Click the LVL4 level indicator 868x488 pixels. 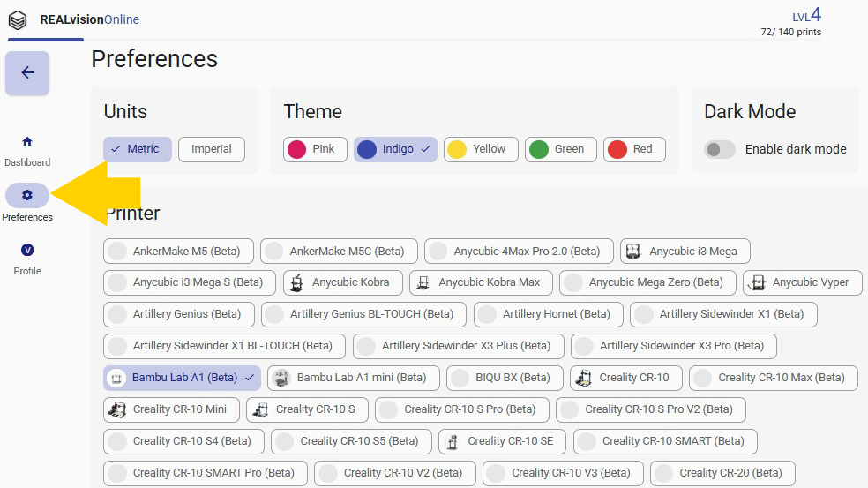point(806,14)
